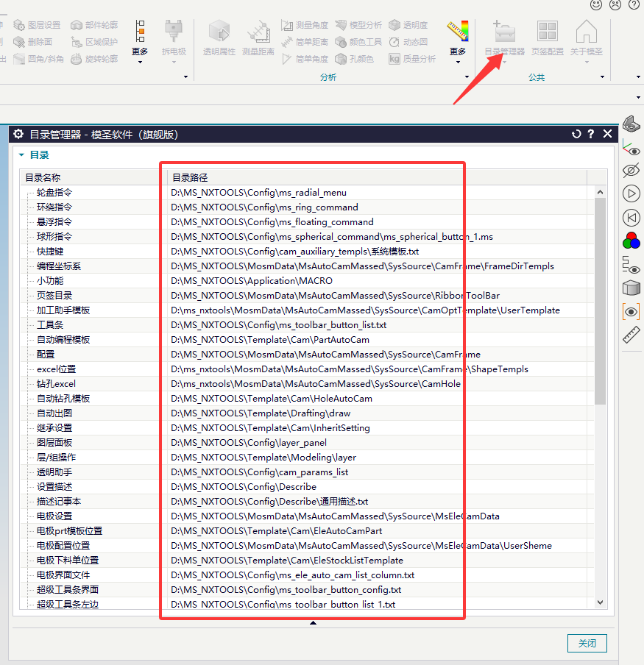Image resolution: width=644 pixels, height=665 pixels.
Task: Select the cube sidebar icon
Action: click(631, 288)
